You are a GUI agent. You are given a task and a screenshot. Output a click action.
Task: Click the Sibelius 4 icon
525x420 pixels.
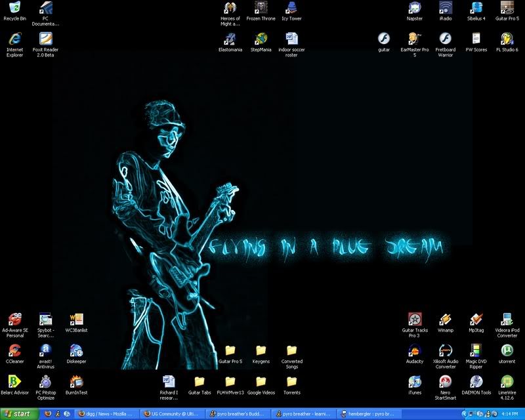pos(476,8)
